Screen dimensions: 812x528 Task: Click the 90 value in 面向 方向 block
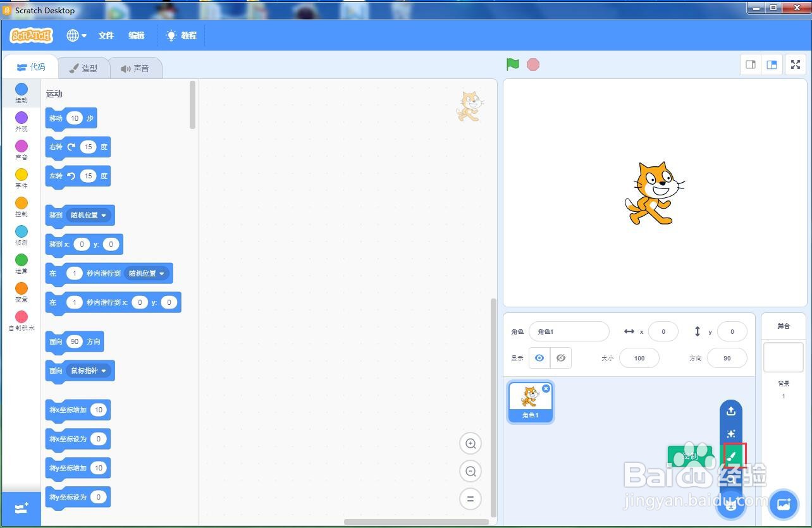click(75, 341)
